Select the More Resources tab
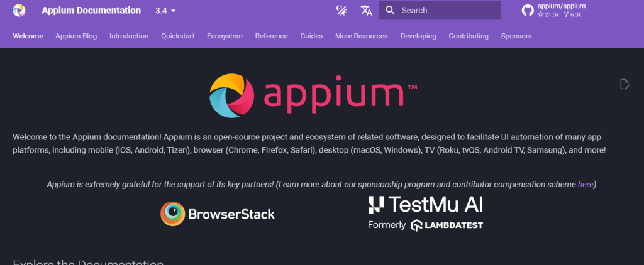Image resolution: width=644 pixels, height=265 pixels. (362, 36)
